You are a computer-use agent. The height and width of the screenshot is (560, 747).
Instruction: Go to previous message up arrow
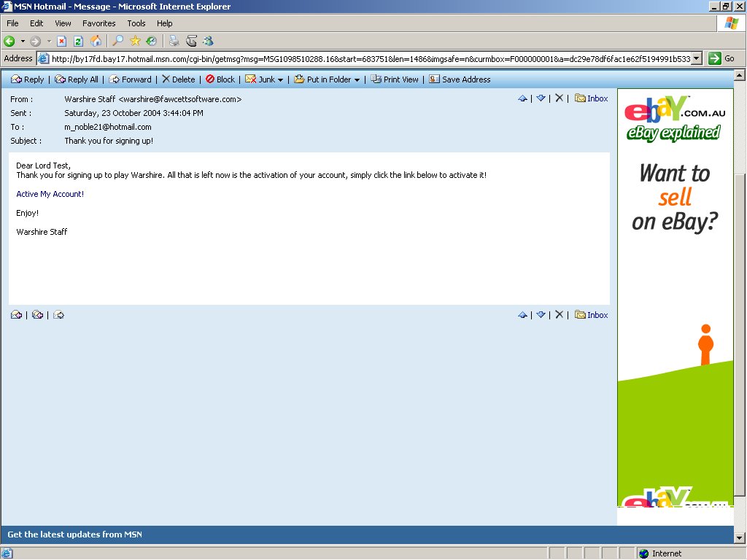[522, 98]
